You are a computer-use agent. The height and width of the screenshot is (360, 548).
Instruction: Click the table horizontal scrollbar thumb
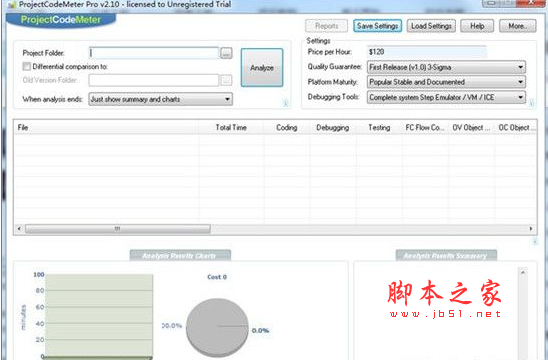point(118,229)
